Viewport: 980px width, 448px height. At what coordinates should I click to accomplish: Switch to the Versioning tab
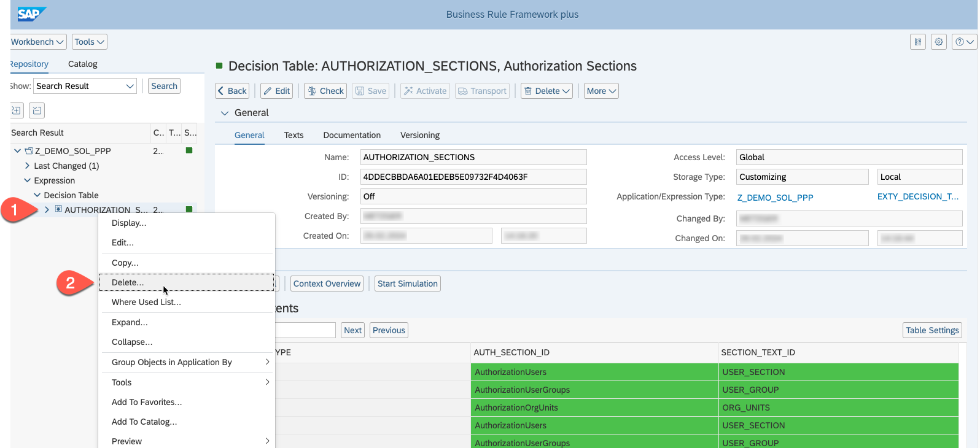[419, 135]
